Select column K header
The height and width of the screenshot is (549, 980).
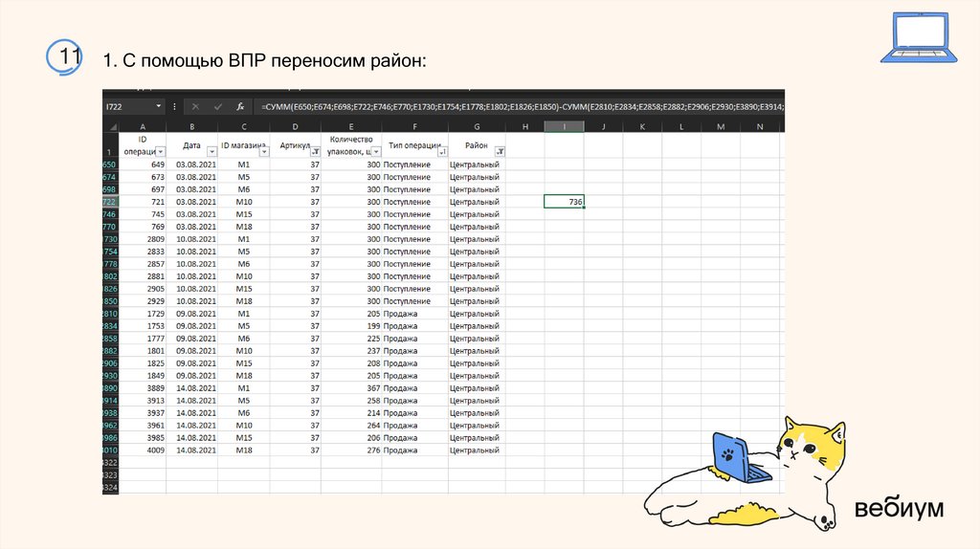pyautogui.click(x=642, y=127)
